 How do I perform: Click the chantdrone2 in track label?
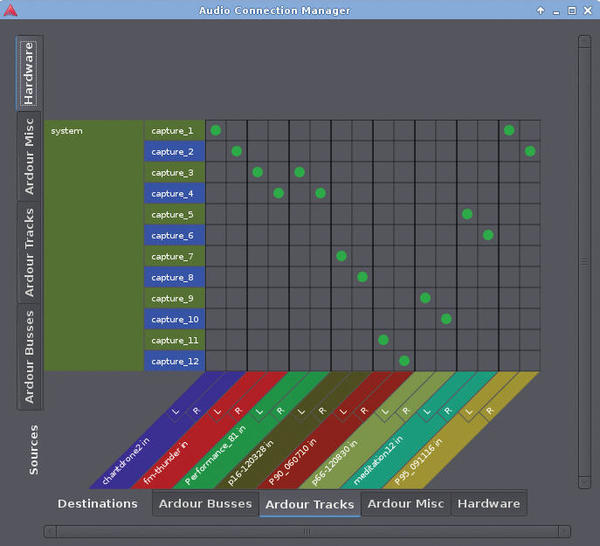coord(126,461)
